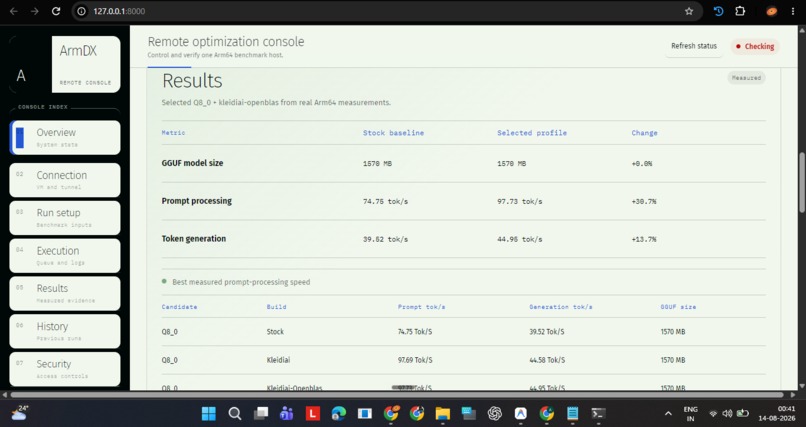Image resolution: width=806 pixels, height=427 pixels.
Task: Open the Connection section in sidebar
Action: coord(65,180)
